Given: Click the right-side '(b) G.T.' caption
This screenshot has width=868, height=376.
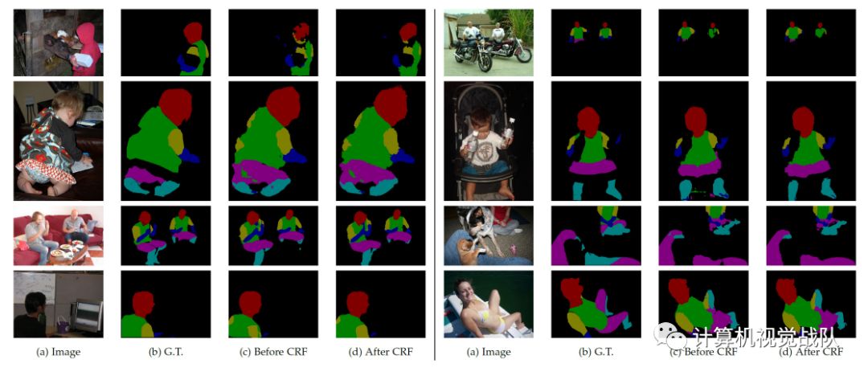Looking at the screenshot, I should click(x=596, y=353).
